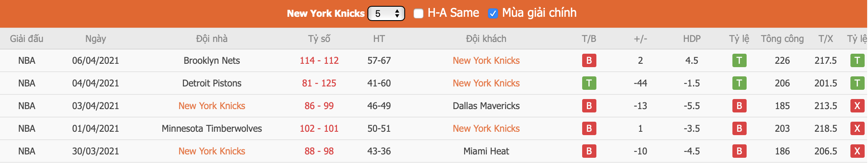Open home team New York Knicks link on 30/03/2021
868x167 pixels.
[x=212, y=151]
